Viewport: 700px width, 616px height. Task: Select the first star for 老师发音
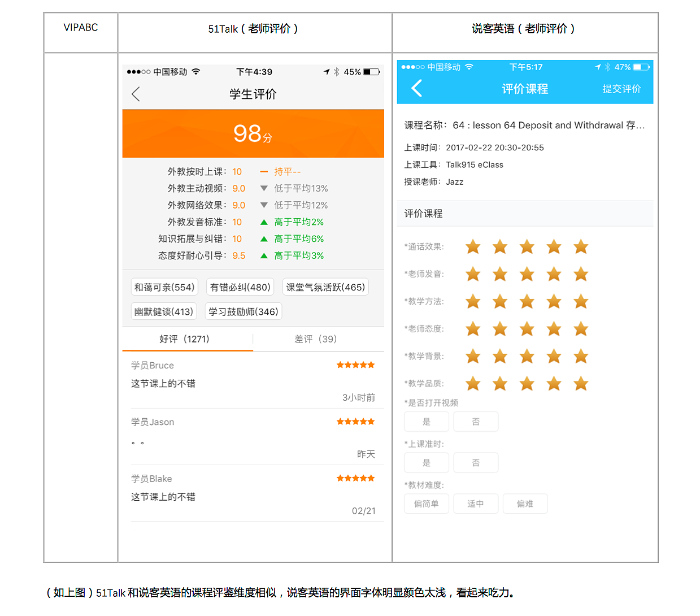coord(473,274)
